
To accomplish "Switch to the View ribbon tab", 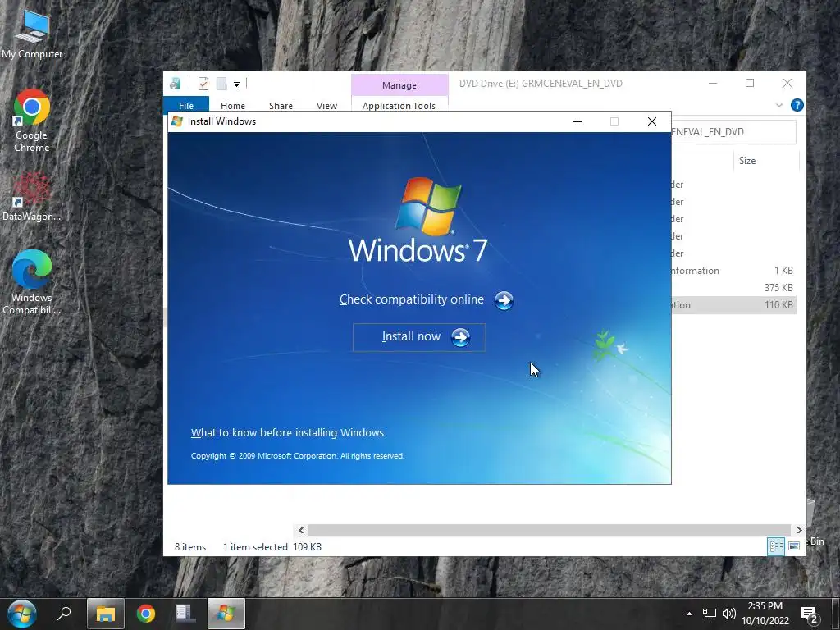I will (x=326, y=106).
